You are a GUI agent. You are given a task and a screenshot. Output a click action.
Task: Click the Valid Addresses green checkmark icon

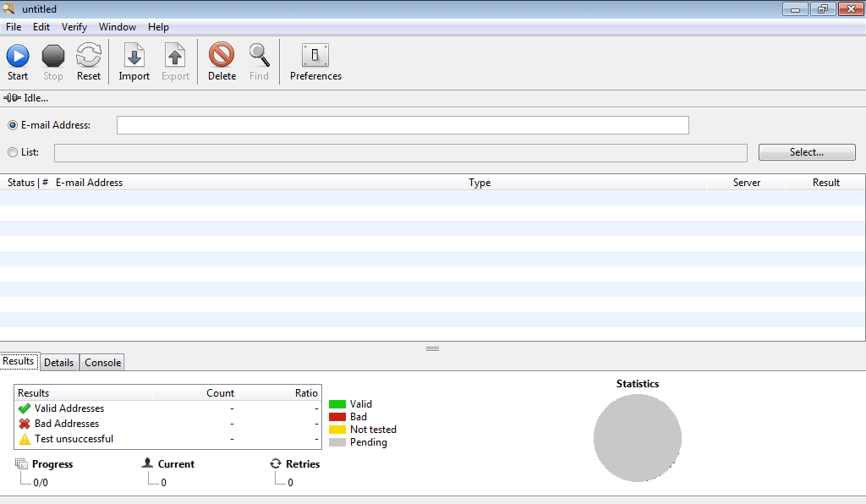pyautogui.click(x=25, y=408)
